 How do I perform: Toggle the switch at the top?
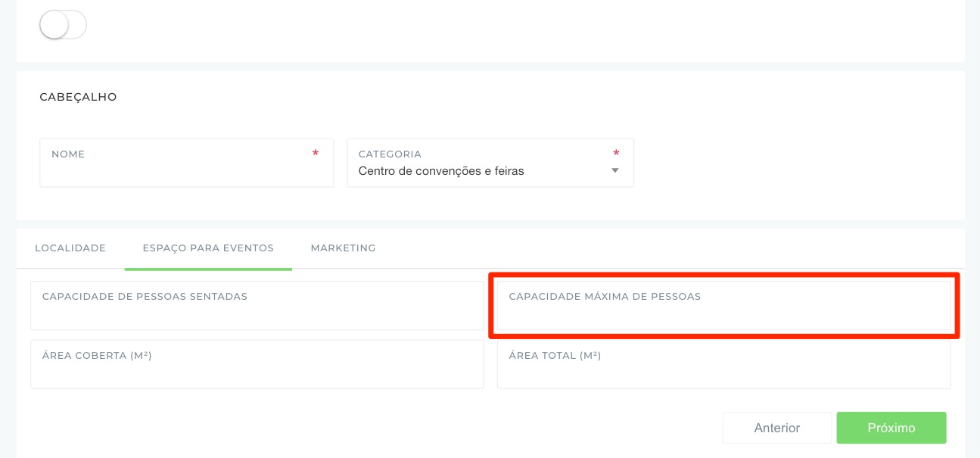(x=63, y=25)
